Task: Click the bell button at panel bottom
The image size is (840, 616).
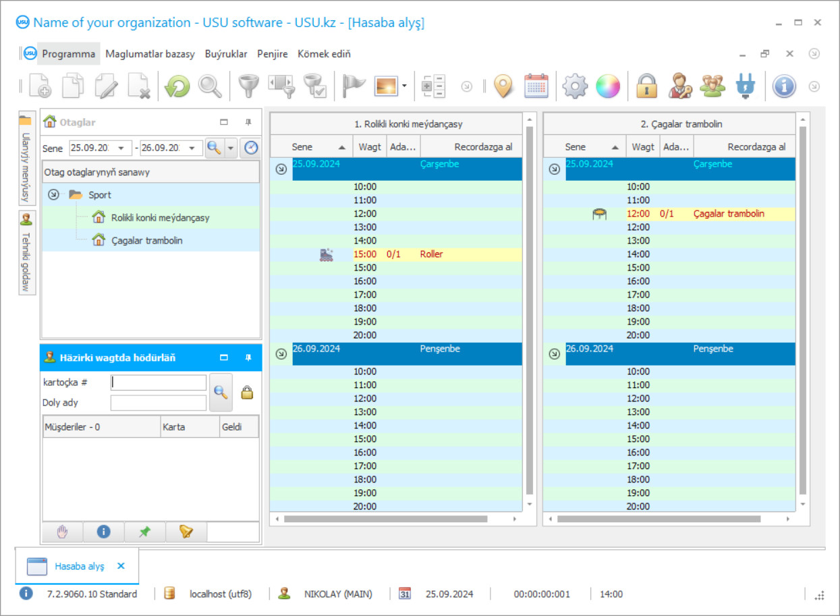Action: [x=186, y=532]
